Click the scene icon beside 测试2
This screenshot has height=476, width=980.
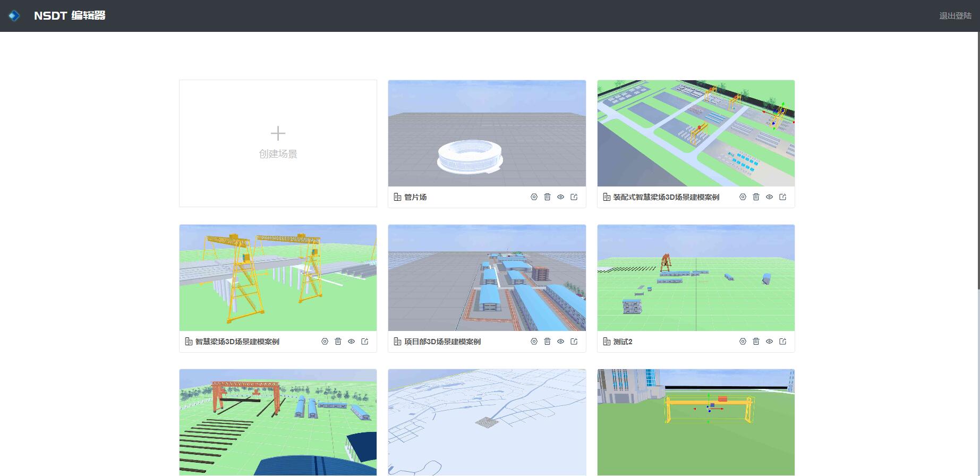pos(607,342)
